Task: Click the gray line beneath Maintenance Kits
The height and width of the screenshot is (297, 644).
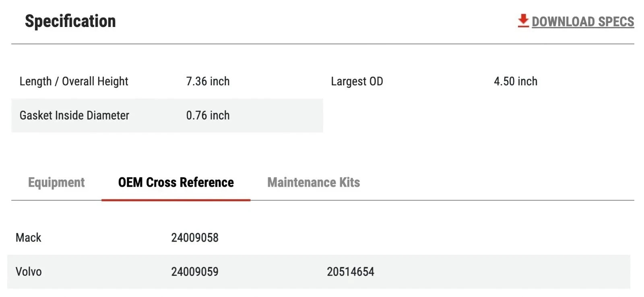Action: click(x=314, y=200)
